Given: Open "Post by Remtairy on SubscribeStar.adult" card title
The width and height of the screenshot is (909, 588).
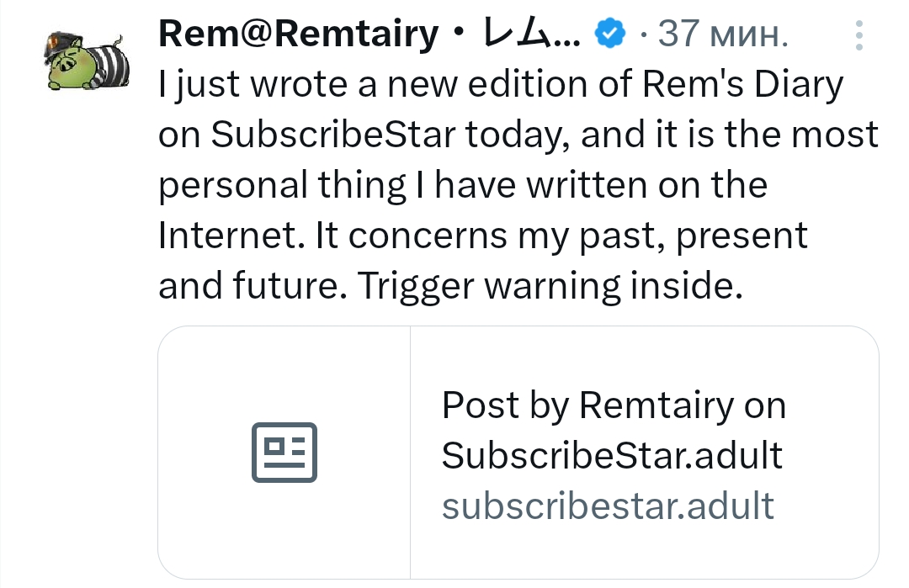Looking at the screenshot, I should pos(613,431).
